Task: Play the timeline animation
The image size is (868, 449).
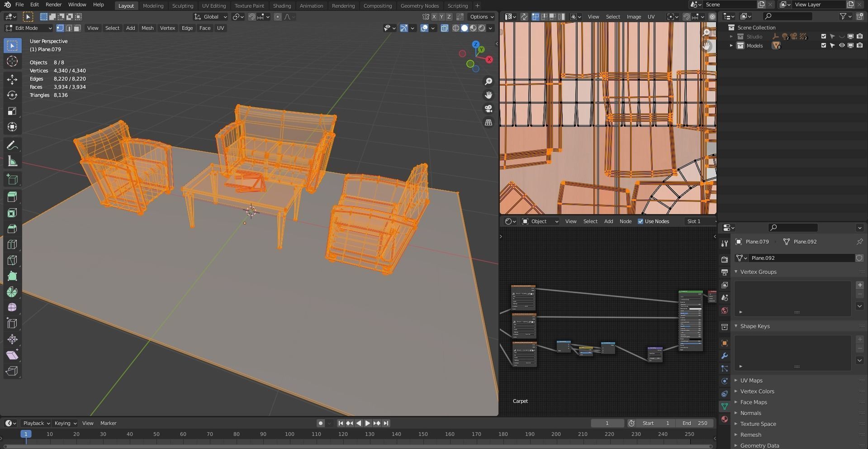Action: tap(367, 423)
